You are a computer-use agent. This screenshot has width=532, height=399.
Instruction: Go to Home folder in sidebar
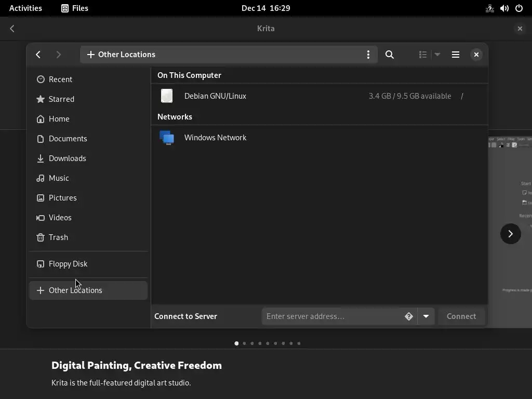coord(88,119)
